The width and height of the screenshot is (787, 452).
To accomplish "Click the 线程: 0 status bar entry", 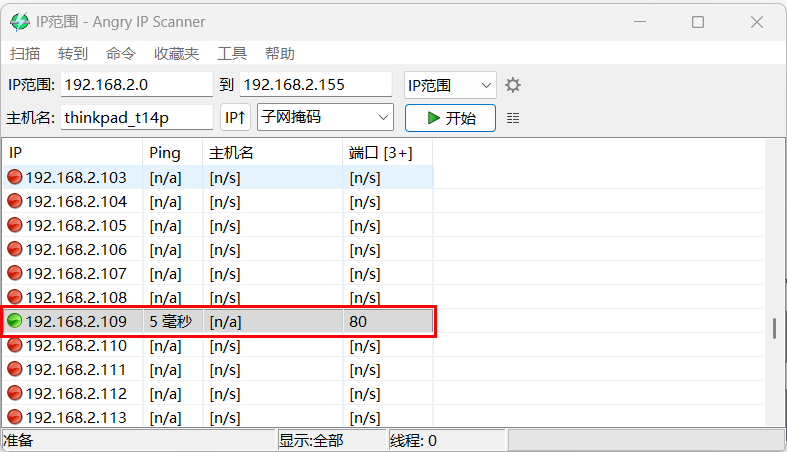I will point(413,440).
